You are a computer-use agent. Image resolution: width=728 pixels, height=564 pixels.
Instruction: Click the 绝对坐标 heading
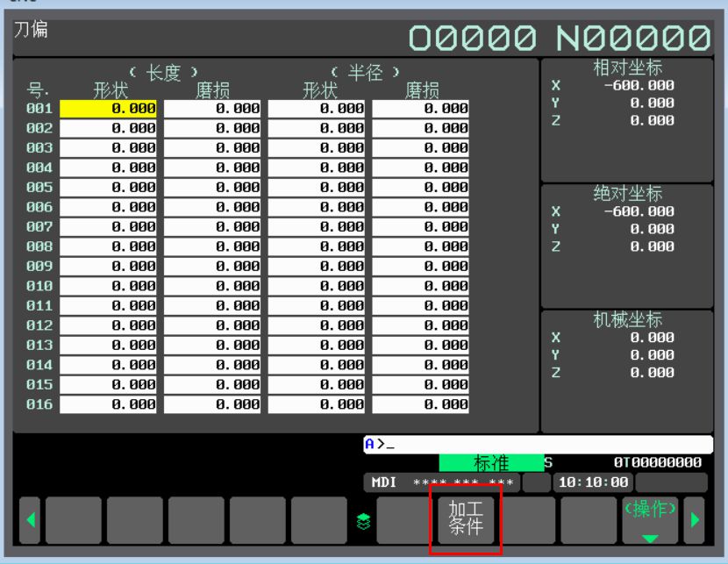click(627, 194)
